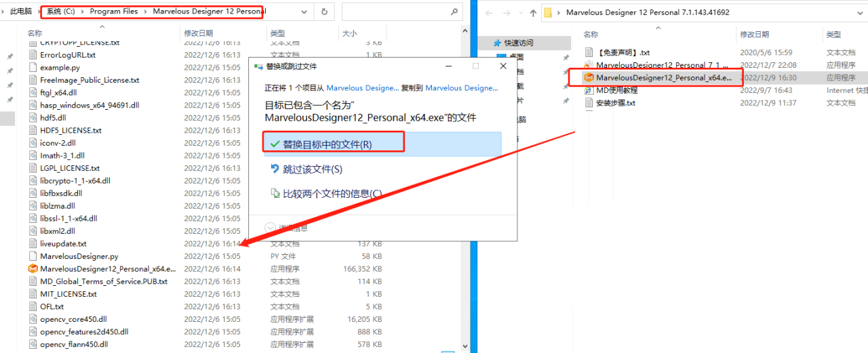Go forward in right Explorer window
This screenshot has height=353, width=868.
point(507,12)
